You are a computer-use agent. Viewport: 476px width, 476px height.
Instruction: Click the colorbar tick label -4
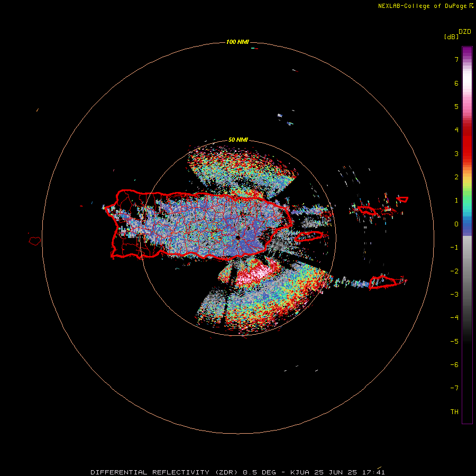[454, 318]
